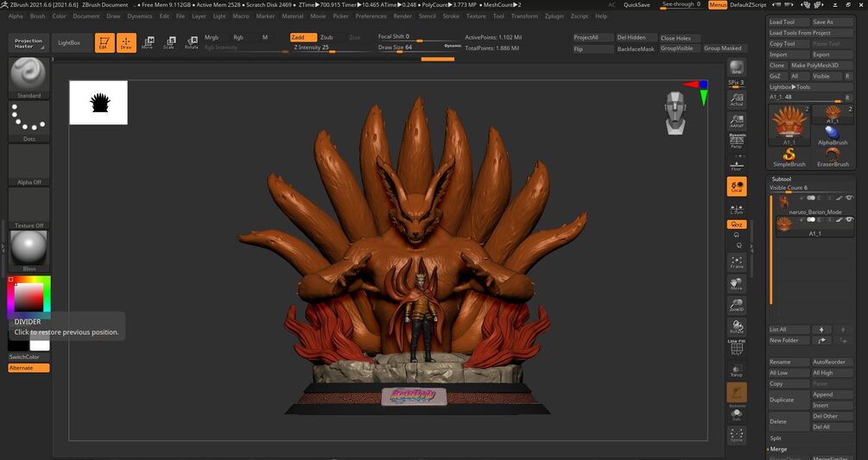Select the Move gizmo tool in top shelf
Viewport: 868px width, 460px height.
point(148,42)
